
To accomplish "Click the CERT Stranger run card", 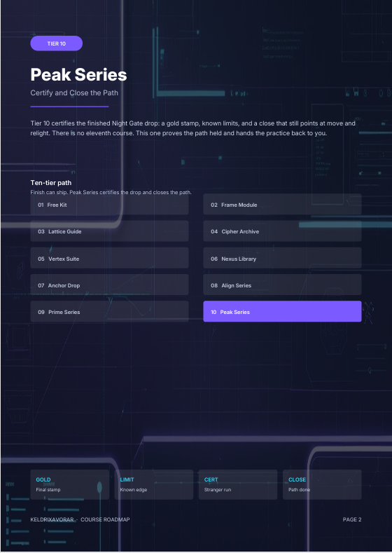I will [x=238, y=484].
